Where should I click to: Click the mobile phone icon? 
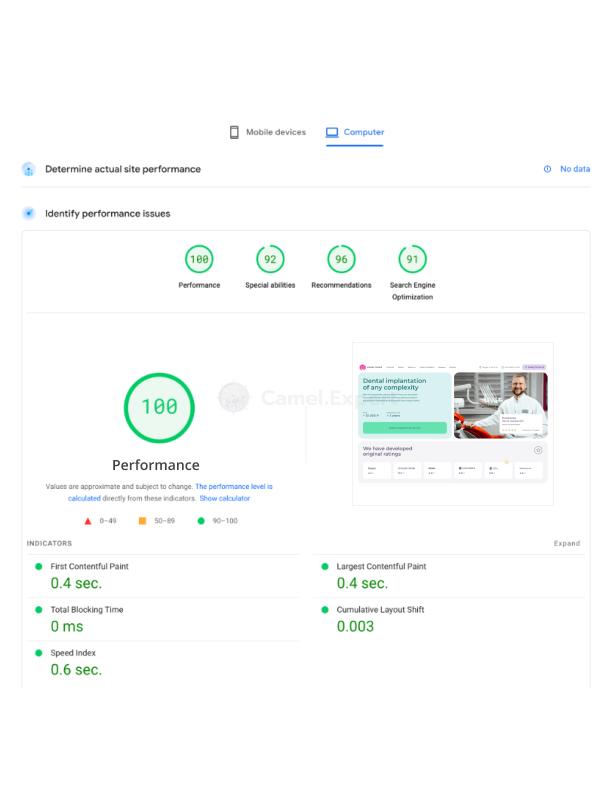tap(234, 132)
